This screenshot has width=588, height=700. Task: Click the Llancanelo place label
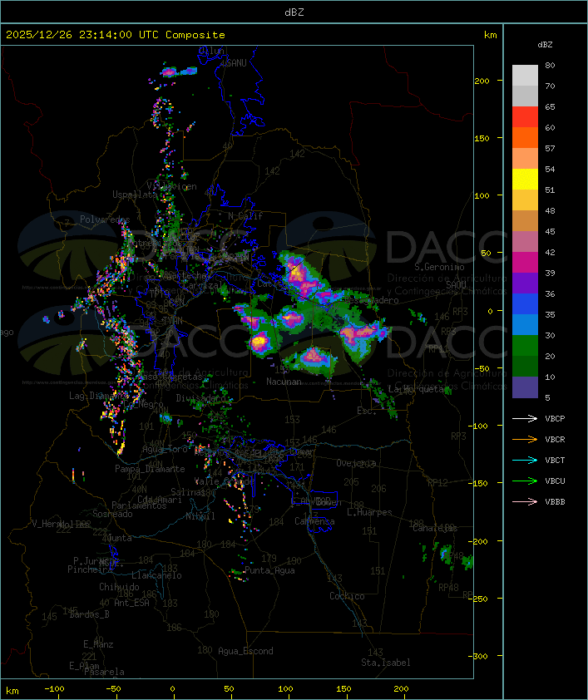[x=156, y=575]
